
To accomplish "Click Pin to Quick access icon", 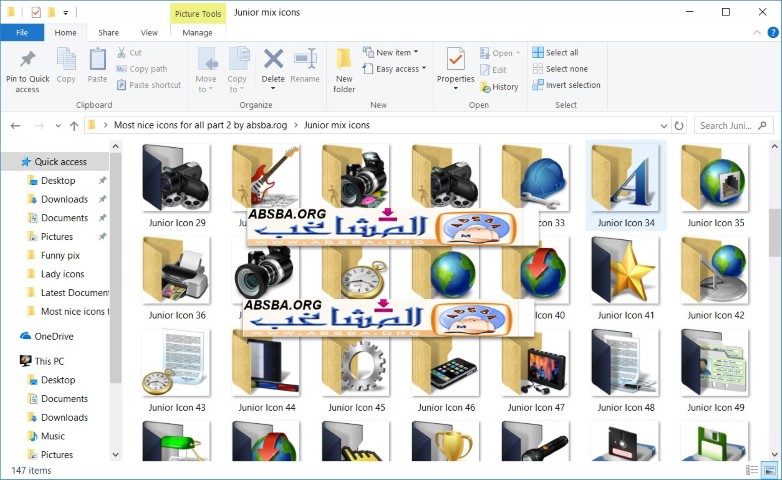I will pyautogui.click(x=27, y=59).
